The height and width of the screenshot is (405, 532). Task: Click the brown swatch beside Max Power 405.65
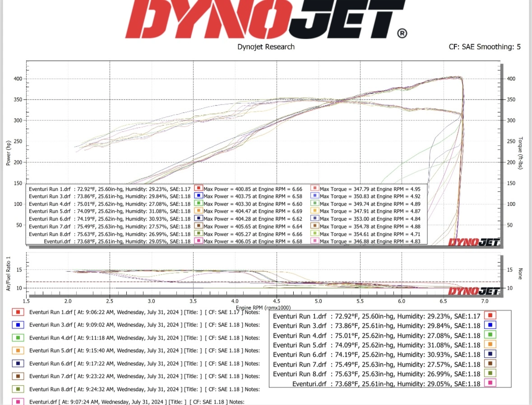(199, 226)
